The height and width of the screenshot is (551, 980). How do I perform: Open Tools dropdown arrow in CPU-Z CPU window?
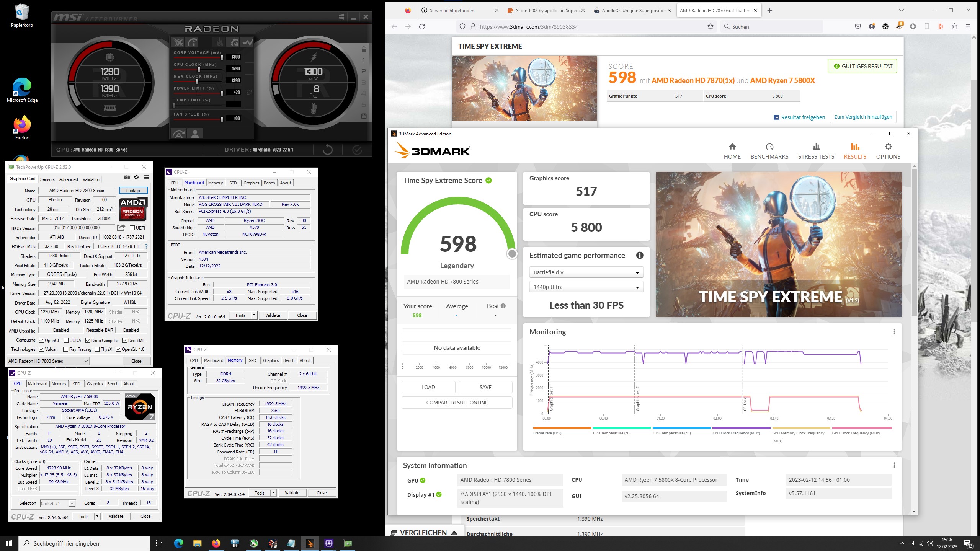coord(97,516)
